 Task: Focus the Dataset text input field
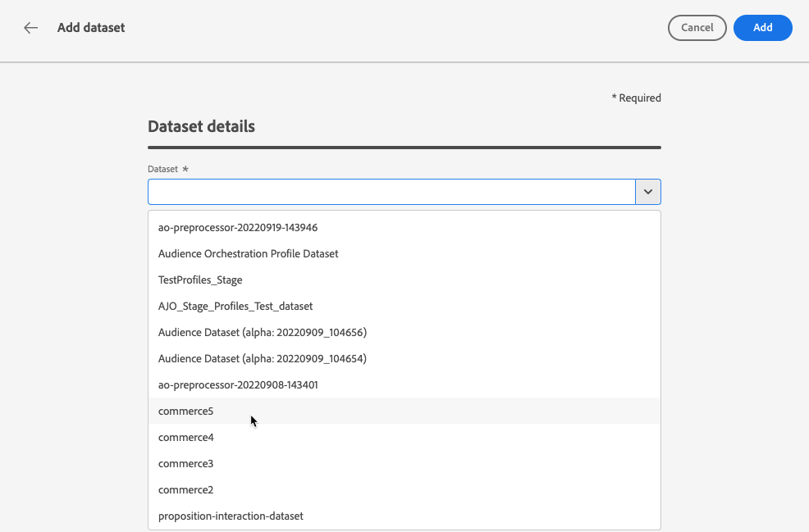391,192
